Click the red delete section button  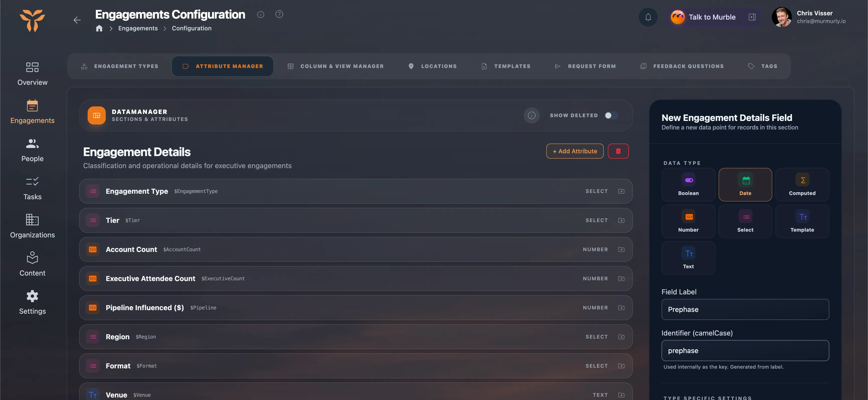pos(618,151)
